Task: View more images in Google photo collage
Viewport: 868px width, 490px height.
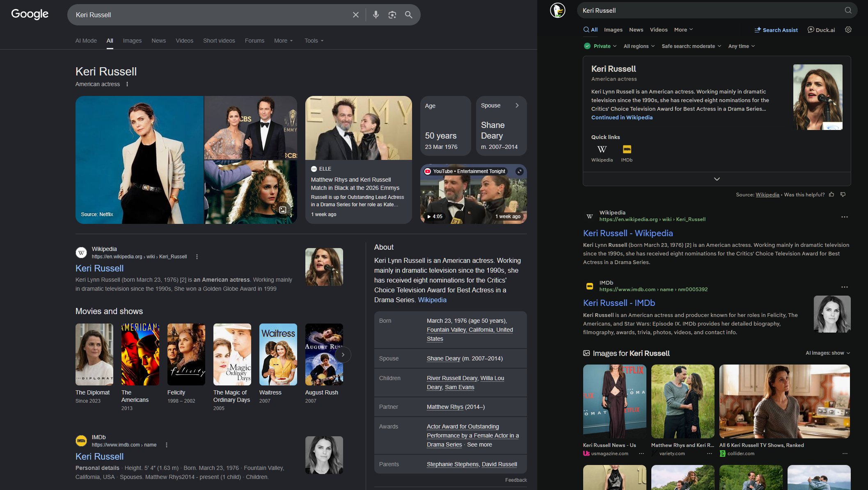Action: (283, 210)
